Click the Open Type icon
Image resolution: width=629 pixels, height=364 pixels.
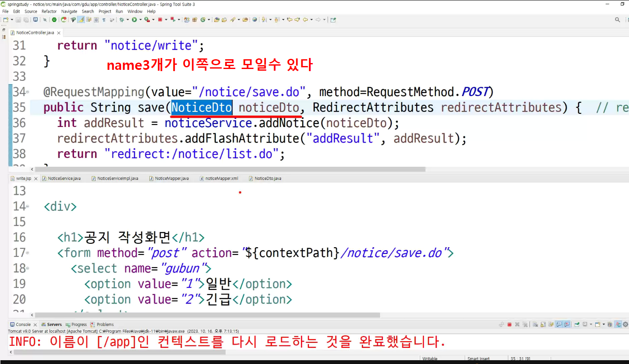pyautogui.click(x=216, y=19)
